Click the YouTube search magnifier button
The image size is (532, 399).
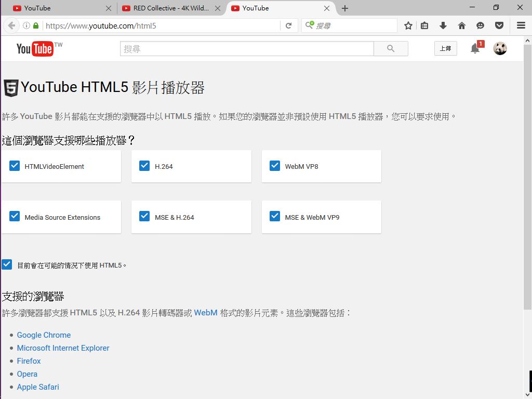click(x=391, y=49)
